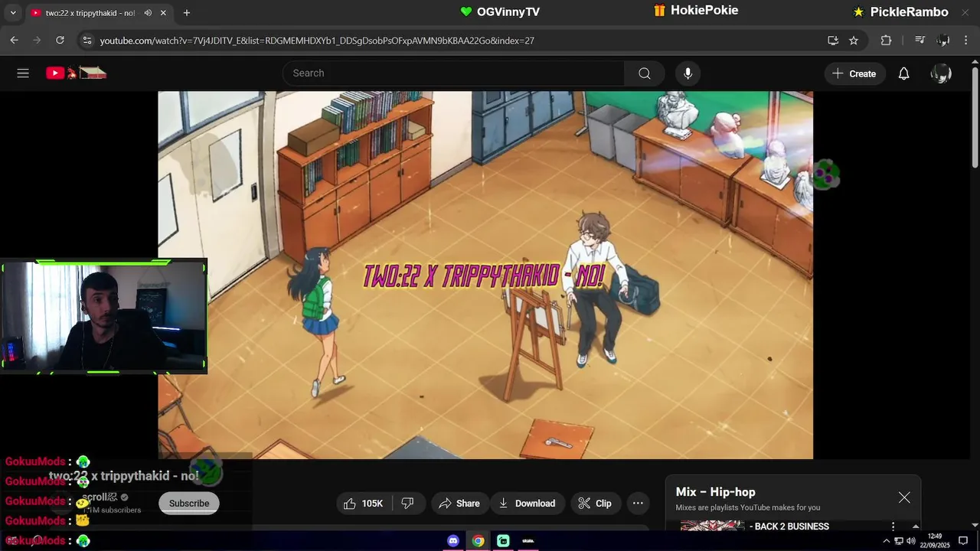980x551 pixels.
Task: Show hidden system tray icons
Action: coord(887,541)
